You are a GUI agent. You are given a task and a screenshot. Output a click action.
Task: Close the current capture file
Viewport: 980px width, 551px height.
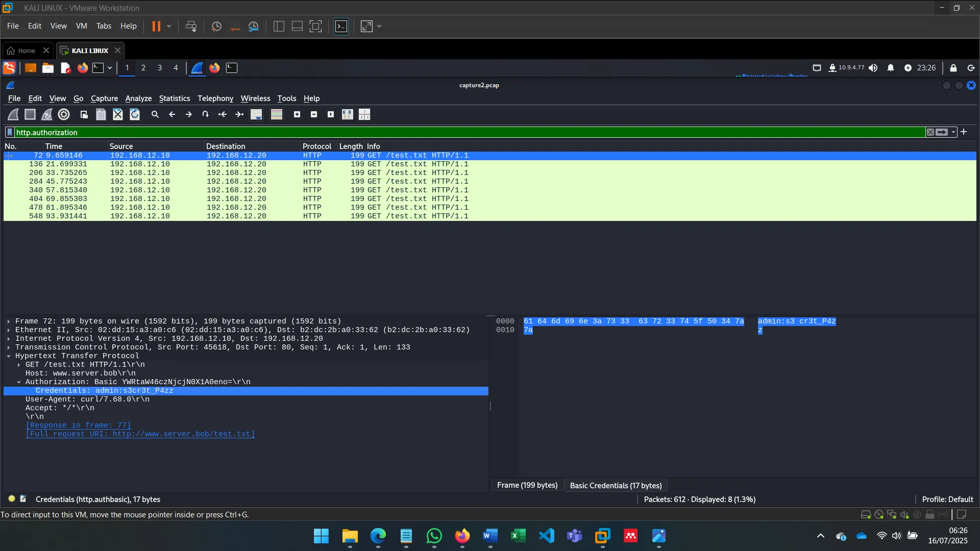click(x=117, y=114)
